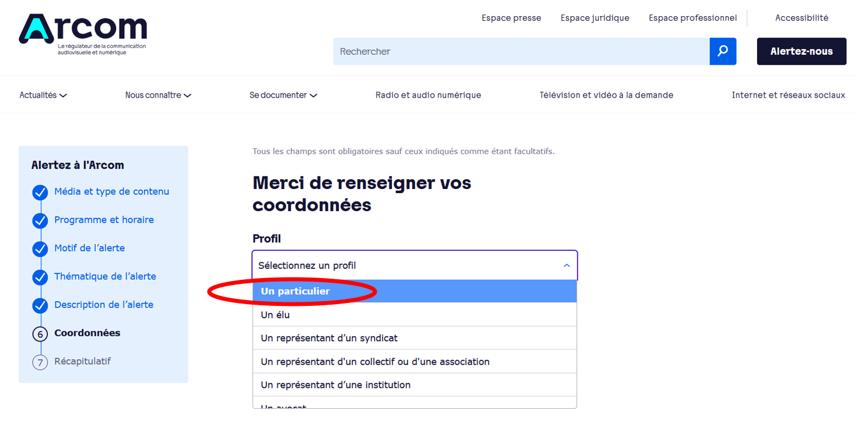Click the checkmark icon beside Description de l'alerte
This screenshot has width=868, height=429.
click(x=40, y=305)
